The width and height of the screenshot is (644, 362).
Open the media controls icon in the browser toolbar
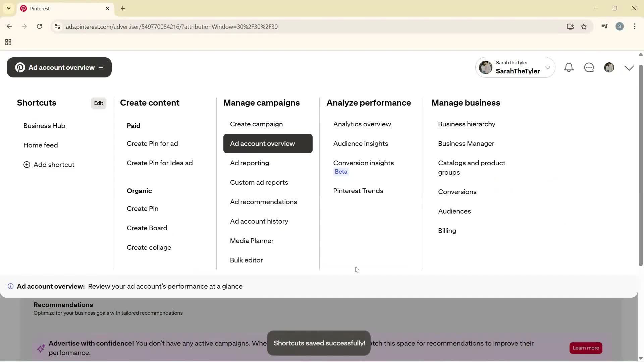(604, 26)
